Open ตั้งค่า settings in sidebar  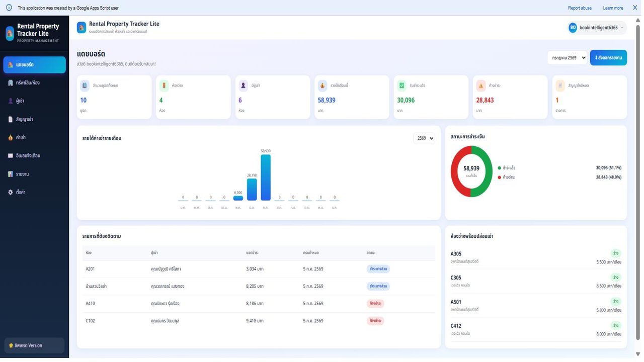pos(34,192)
